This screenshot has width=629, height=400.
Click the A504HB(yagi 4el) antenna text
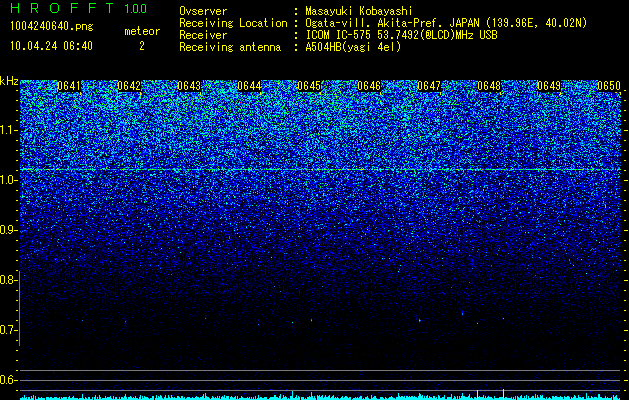(x=353, y=47)
